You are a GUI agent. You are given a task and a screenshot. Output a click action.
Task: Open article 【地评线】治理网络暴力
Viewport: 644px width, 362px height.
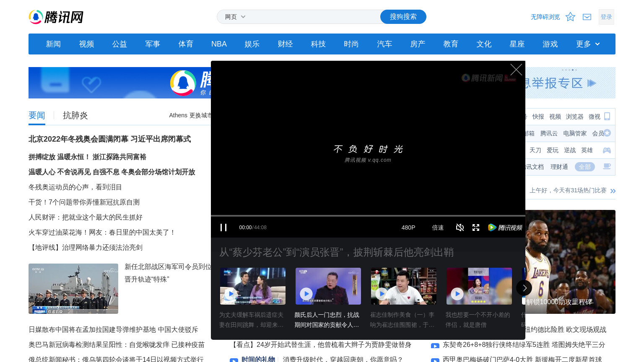86,248
